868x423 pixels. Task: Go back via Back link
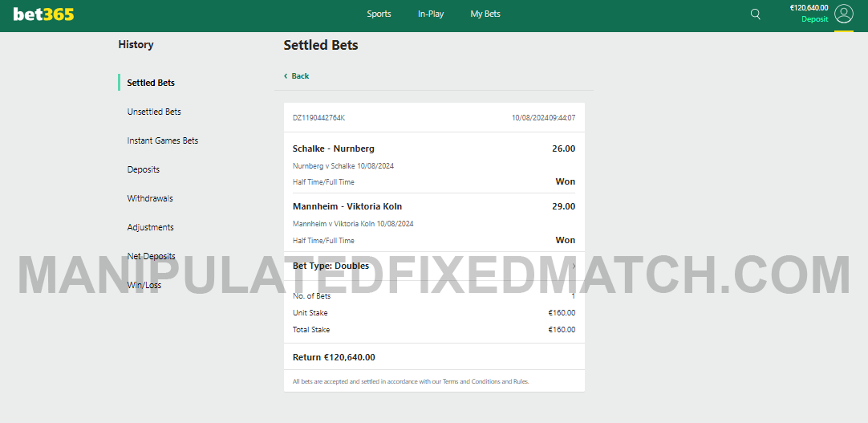300,76
